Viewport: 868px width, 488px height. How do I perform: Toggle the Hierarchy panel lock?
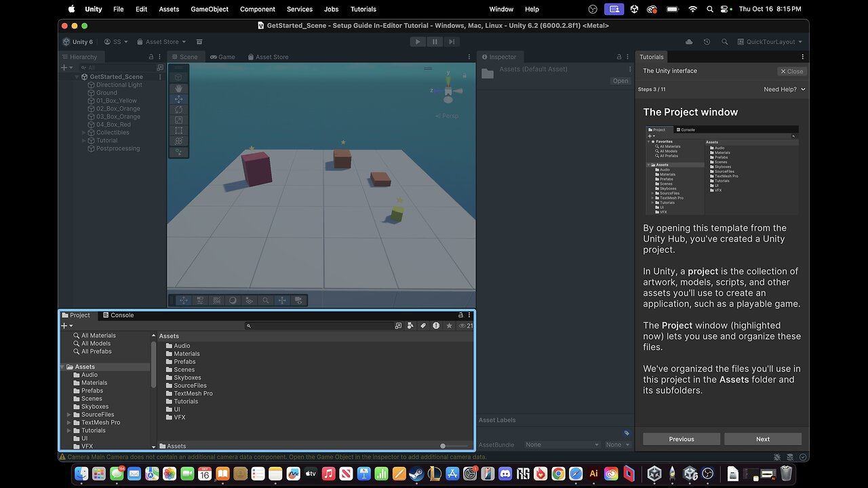151,57
